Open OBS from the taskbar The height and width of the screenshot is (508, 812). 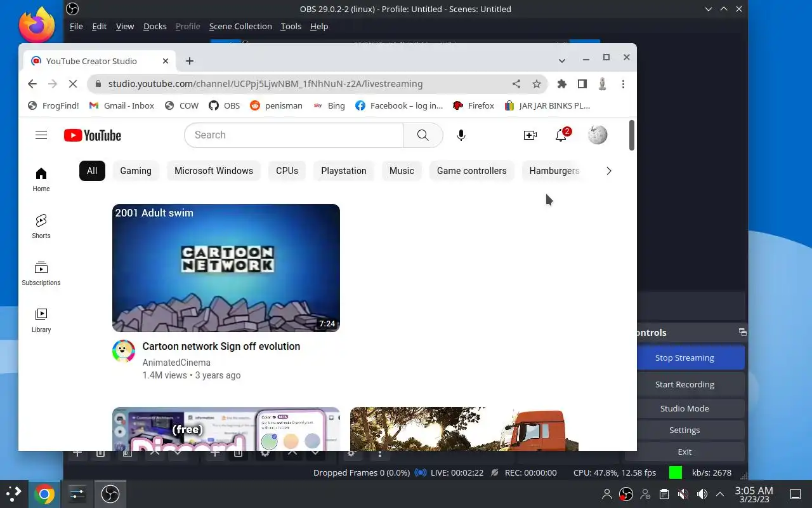pos(110,494)
